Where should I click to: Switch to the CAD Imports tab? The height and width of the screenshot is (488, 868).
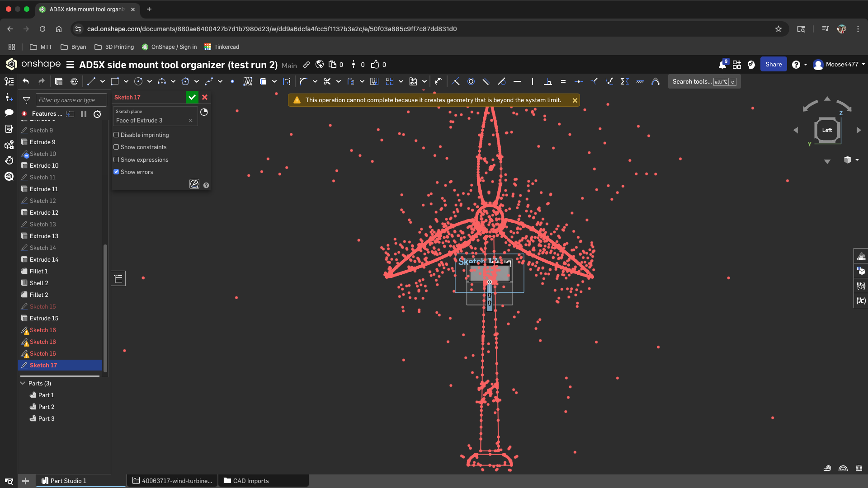click(x=263, y=481)
